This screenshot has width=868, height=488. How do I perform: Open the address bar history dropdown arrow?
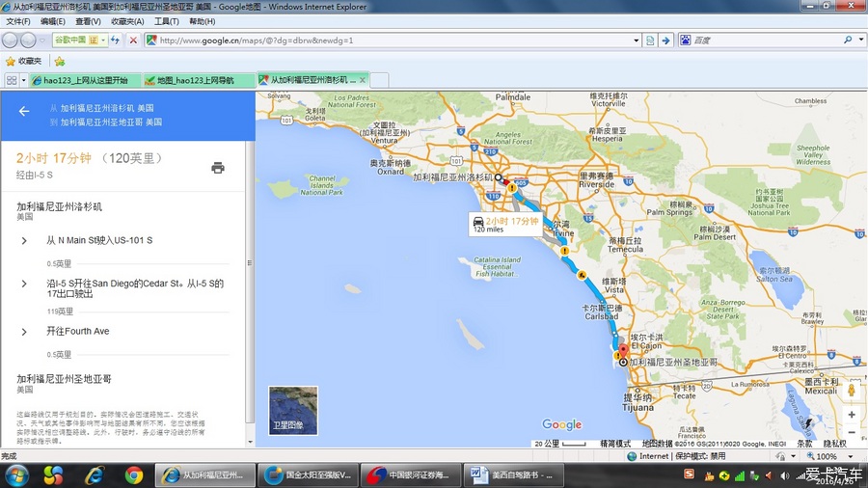click(x=637, y=41)
